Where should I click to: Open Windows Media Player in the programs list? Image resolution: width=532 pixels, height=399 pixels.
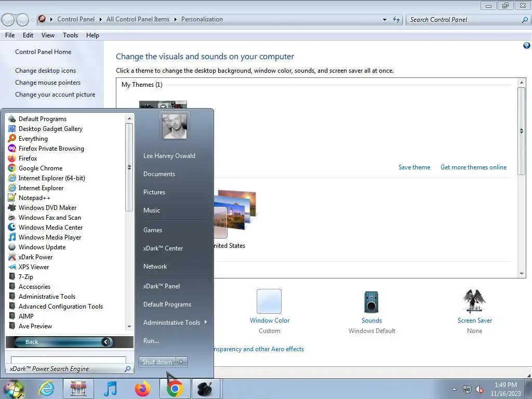[x=50, y=237]
